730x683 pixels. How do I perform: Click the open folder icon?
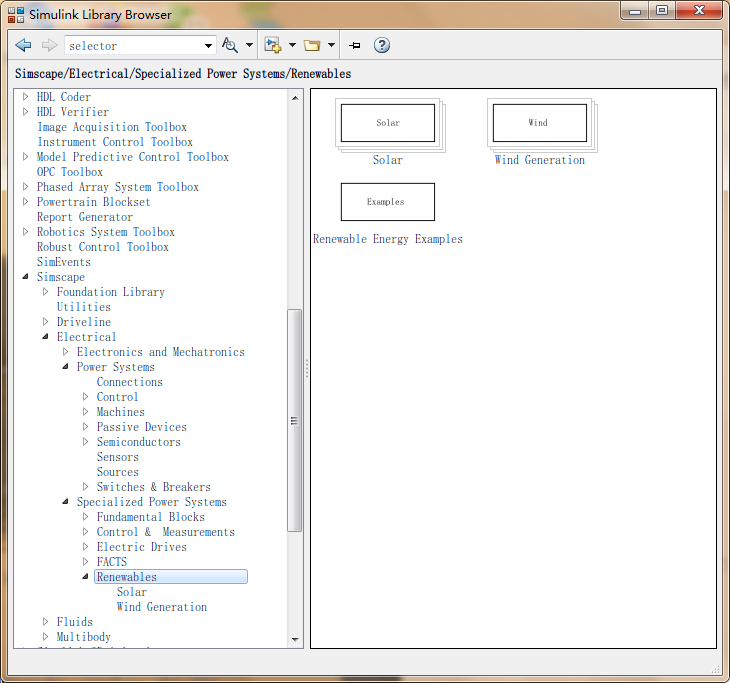(312, 45)
